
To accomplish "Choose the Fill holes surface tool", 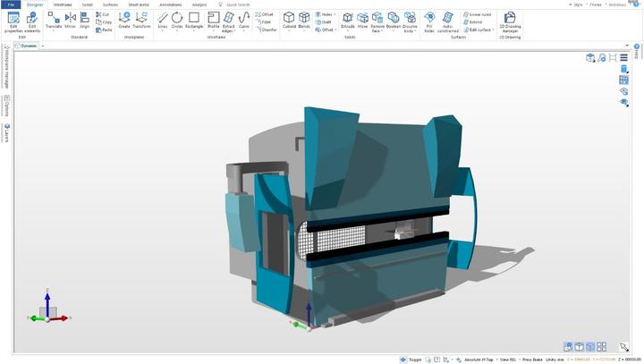I will pos(429,20).
